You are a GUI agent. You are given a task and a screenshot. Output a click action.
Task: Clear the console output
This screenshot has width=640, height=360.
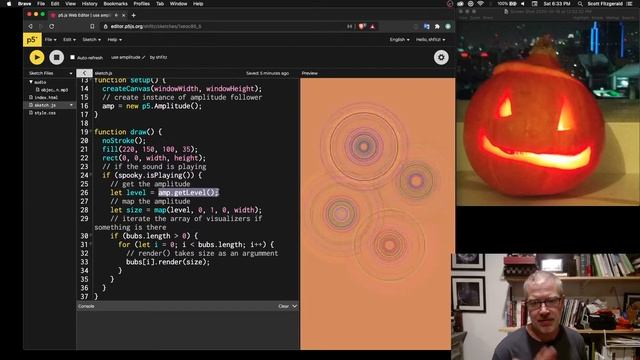click(283, 306)
